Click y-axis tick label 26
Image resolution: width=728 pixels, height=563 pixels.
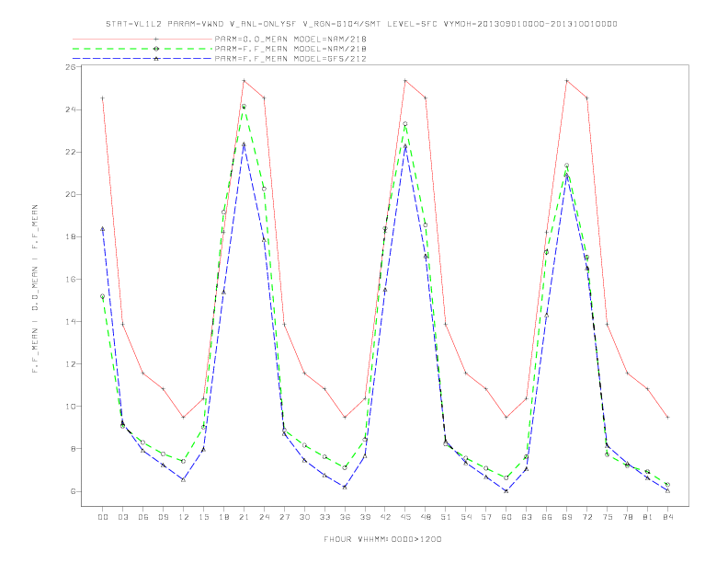click(71, 67)
